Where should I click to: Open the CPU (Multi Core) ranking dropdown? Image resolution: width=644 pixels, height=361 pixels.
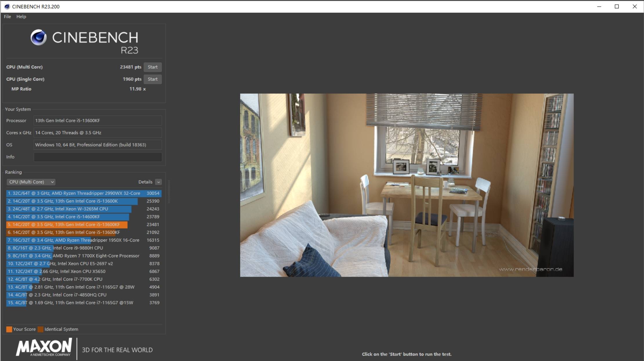(x=31, y=182)
